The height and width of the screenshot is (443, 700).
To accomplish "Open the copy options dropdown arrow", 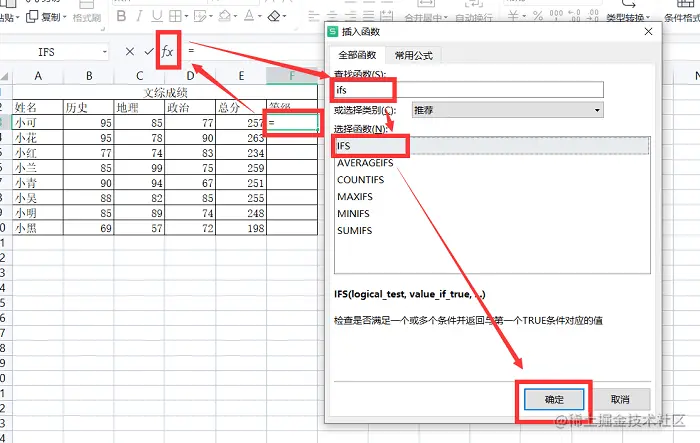I will (x=64, y=17).
